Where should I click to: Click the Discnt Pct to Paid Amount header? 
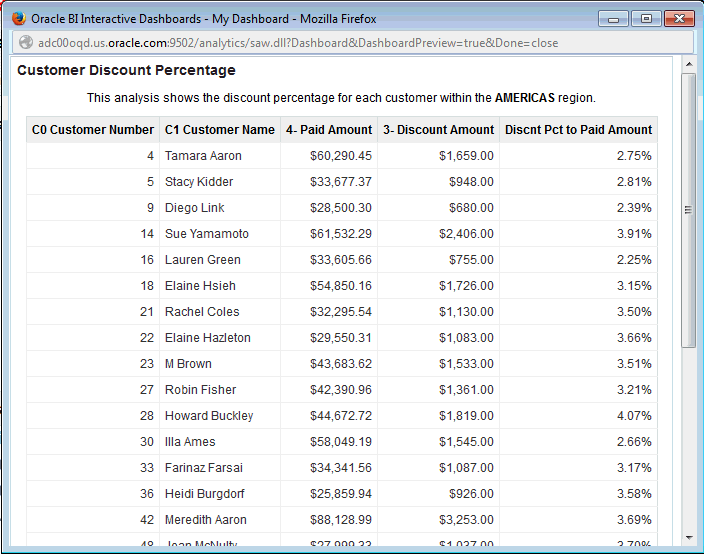(578, 130)
